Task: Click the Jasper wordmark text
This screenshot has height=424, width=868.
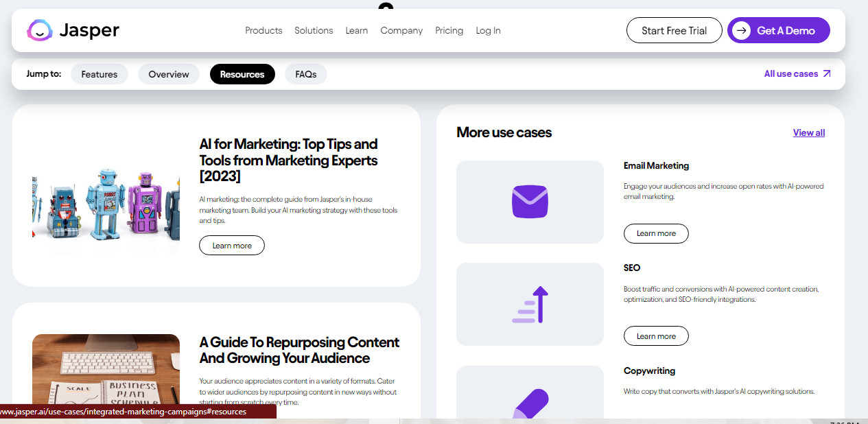Action: [89, 30]
